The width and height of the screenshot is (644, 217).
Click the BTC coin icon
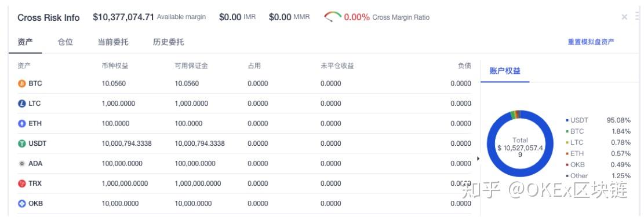point(22,84)
